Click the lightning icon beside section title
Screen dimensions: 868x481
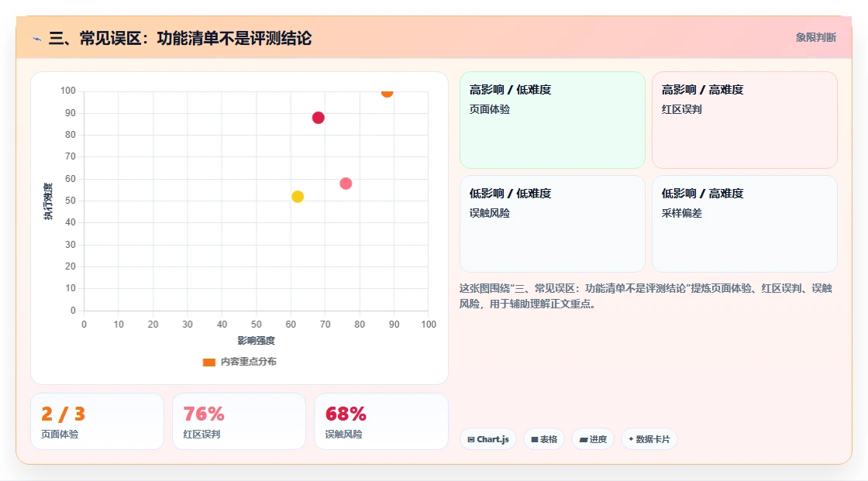tap(37, 39)
